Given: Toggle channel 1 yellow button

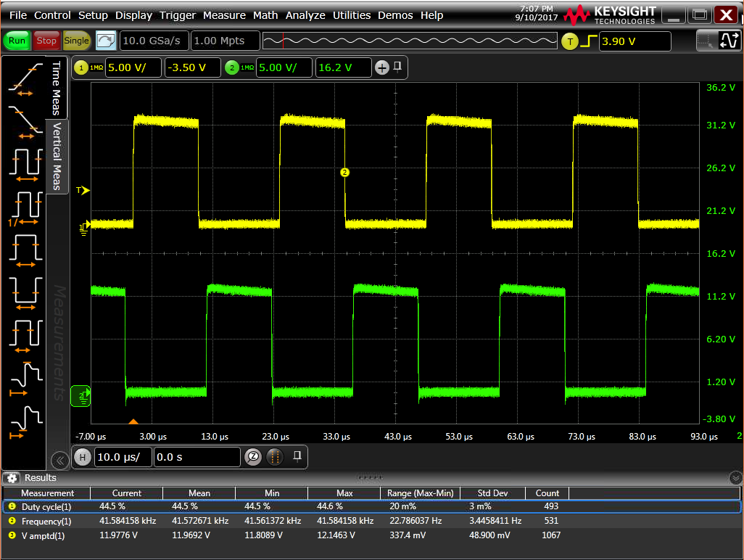Looking at the screenshot, I should [x=81, y=68].
